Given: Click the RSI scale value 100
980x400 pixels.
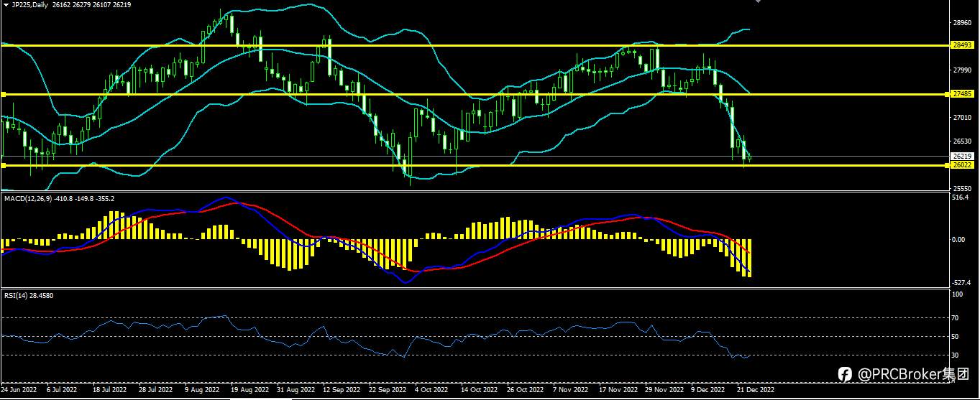Looking at the screenshot, I should pos(958,294).
